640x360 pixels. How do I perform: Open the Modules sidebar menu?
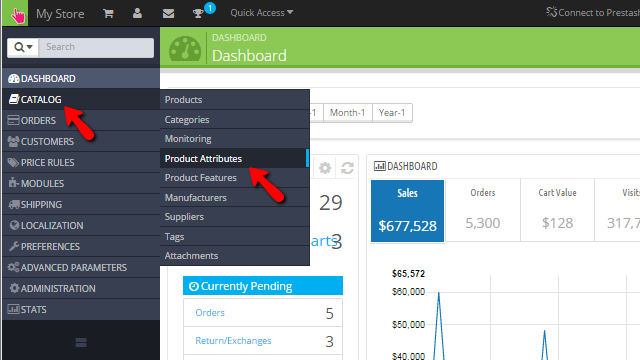[x=81, y=183]
